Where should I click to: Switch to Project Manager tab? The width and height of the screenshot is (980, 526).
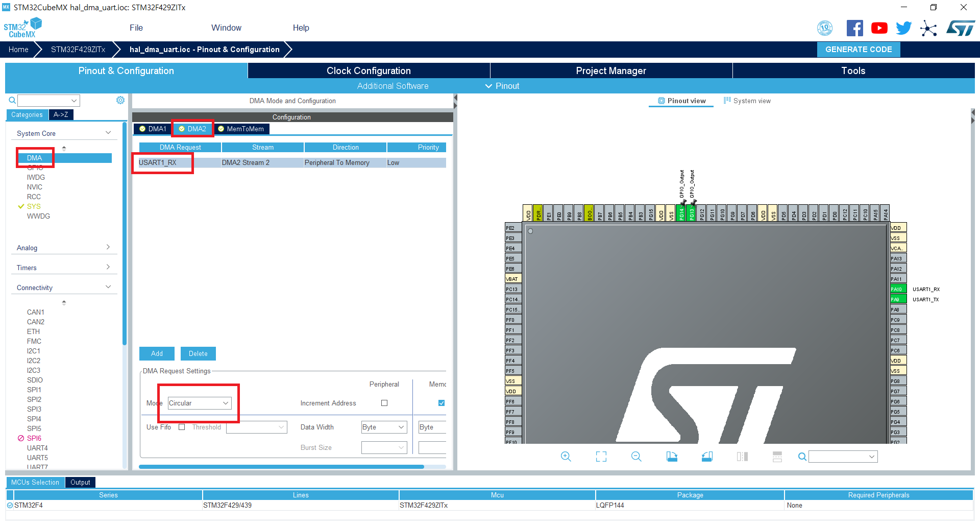611,70
